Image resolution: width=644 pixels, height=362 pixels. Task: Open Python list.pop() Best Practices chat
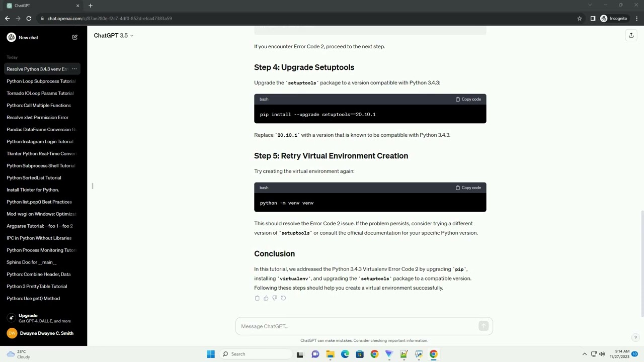click(42, 202)
